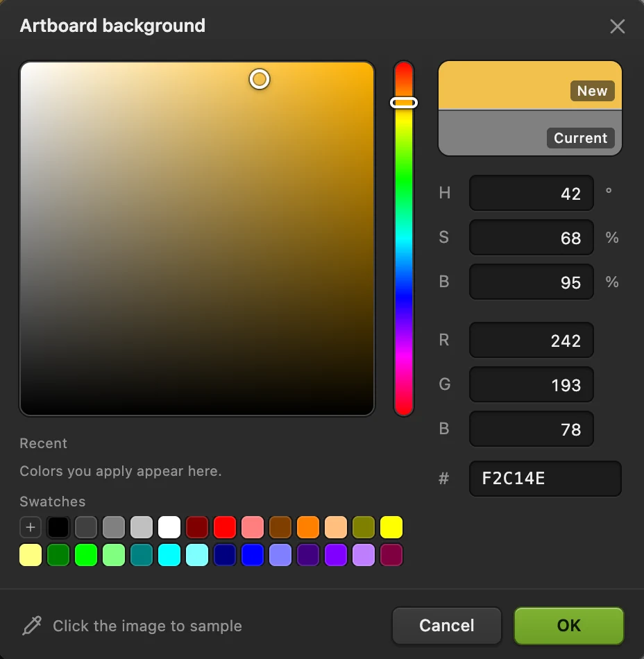Confirm with the OK button

[569, 626]
